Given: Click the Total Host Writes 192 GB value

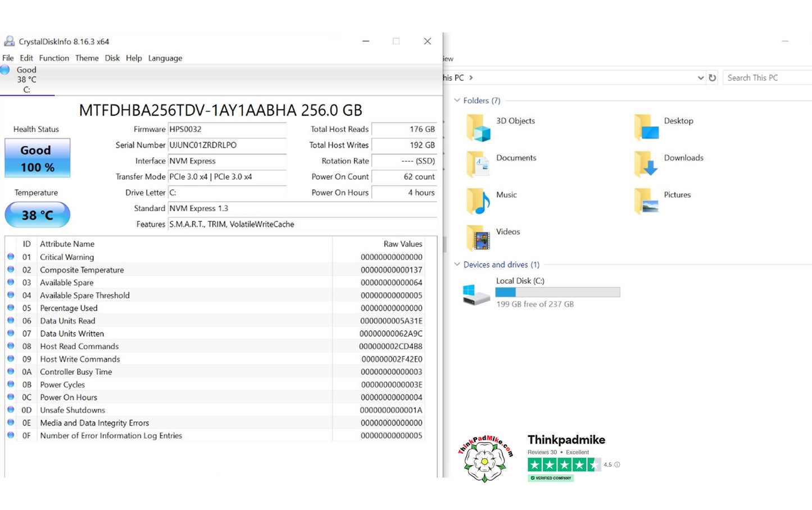Looking at the screenshot, I should pos(404,145).
